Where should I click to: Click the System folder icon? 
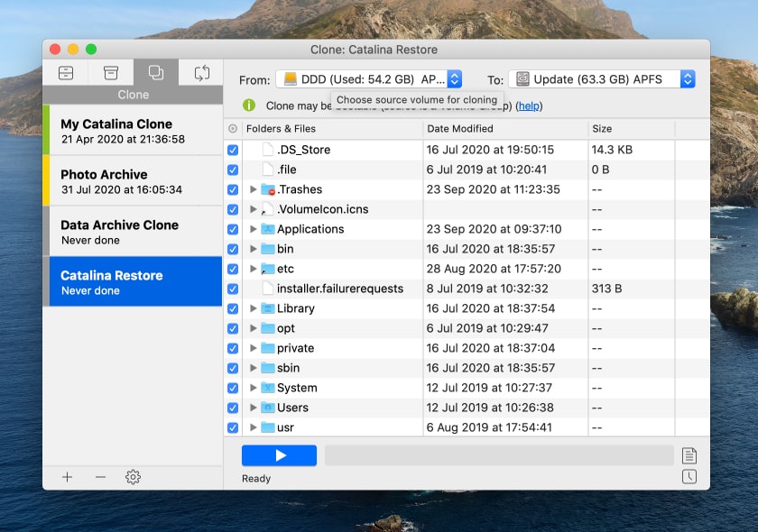point(268,388)
